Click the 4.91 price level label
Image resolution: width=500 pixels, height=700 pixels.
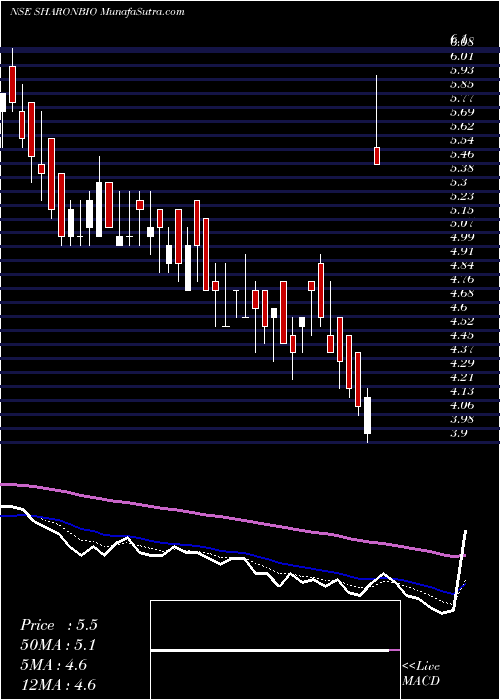point(462,251)
